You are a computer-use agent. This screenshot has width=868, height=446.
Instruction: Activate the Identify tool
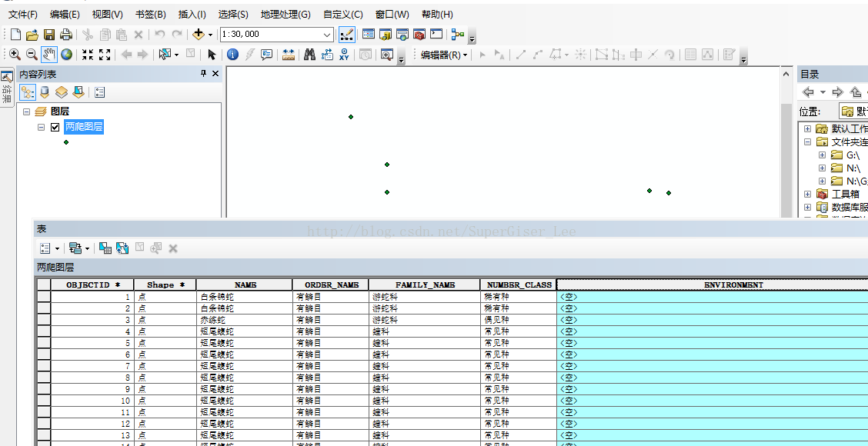[232, 55]
